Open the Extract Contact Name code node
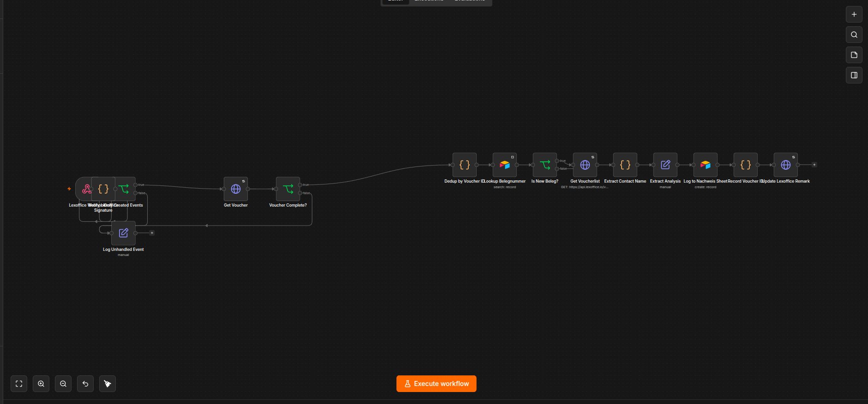The image size is (868, 404). 625,165
